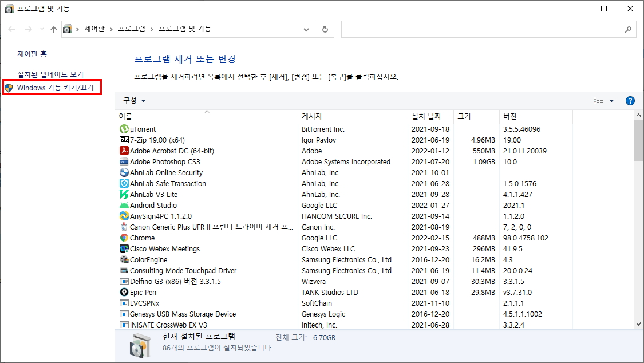This screenshot has height=363, width=644.
Task: Click 프로그램 및 기능 breadcrumb segment
Action: [x=185, y=29]
